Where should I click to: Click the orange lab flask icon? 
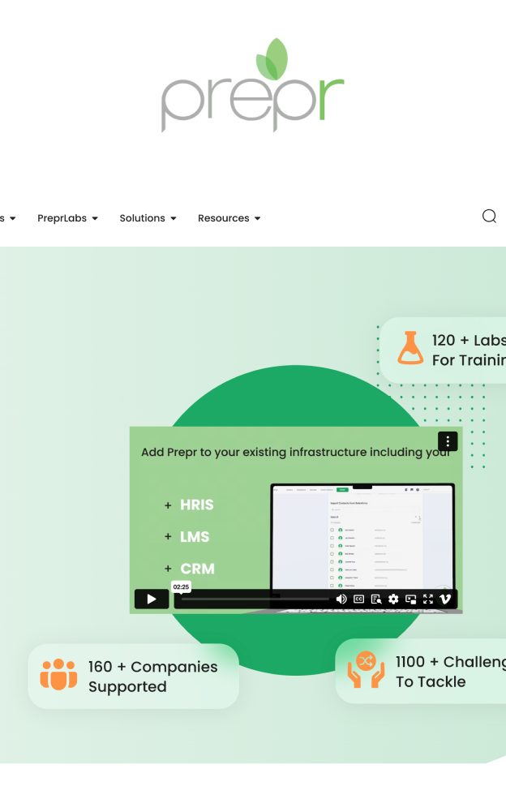click(x=410, y=348)
